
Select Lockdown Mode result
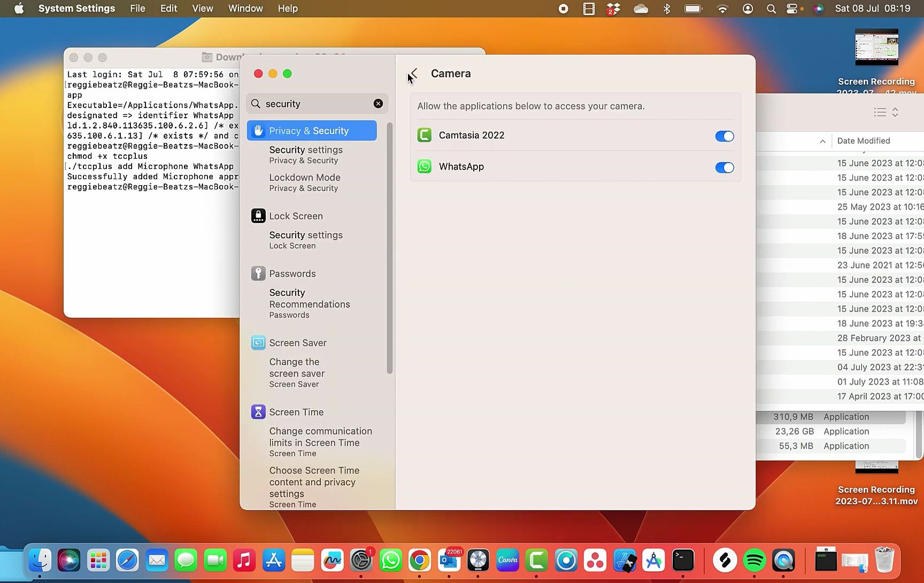(305, 182)
